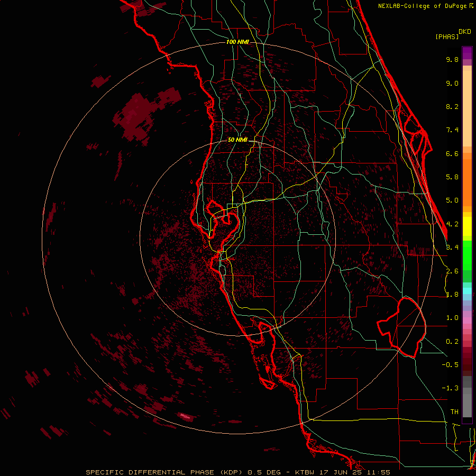Pick the purple top segment of color bar
Screen dimensions: 476x476
(467, 53)
